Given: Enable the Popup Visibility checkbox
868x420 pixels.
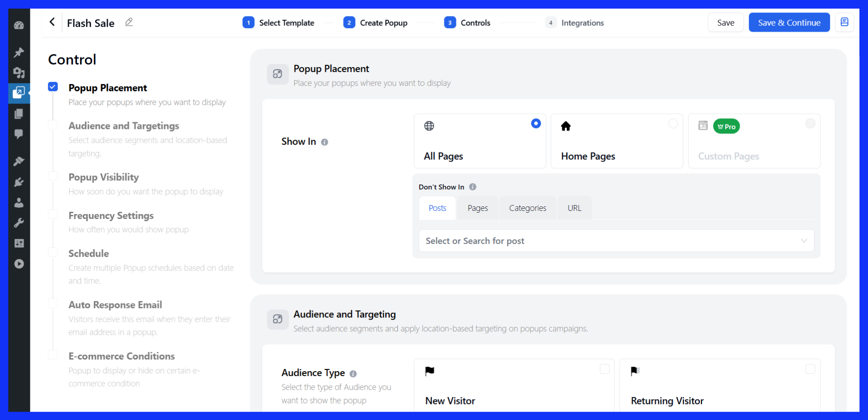Looking at the screenshot, I should point(53,176).
